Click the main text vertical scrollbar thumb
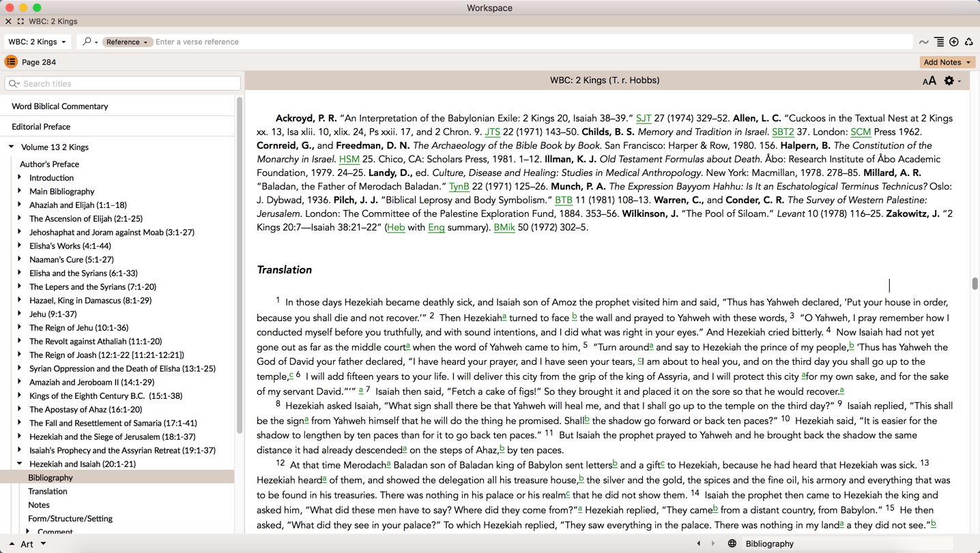 coord(975,284)
